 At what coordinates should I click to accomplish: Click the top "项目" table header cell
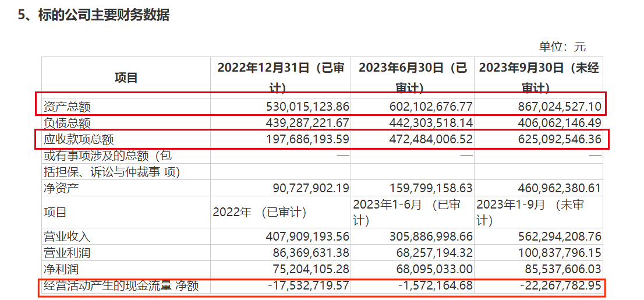[x=126, y=77]
